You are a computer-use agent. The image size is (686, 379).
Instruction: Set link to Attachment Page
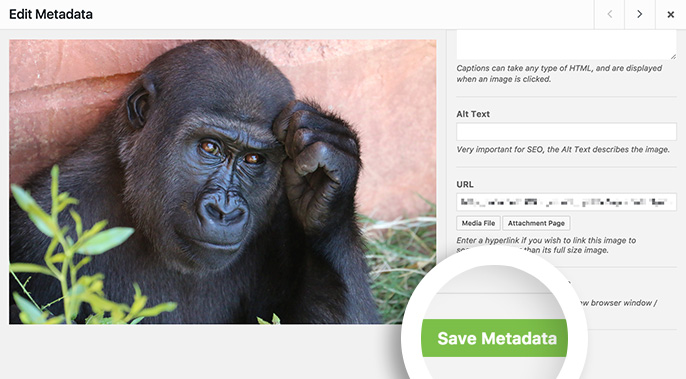536,223
